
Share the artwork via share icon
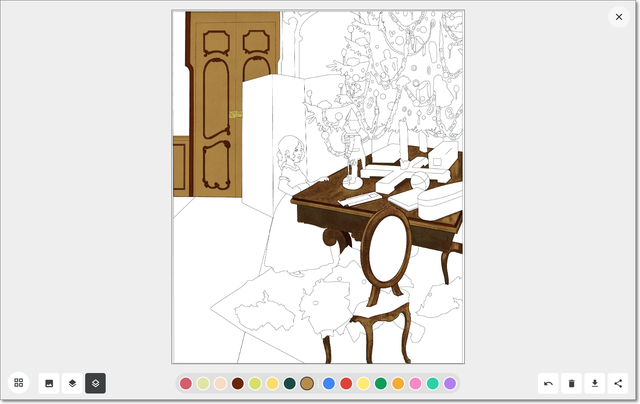point(618,383)
